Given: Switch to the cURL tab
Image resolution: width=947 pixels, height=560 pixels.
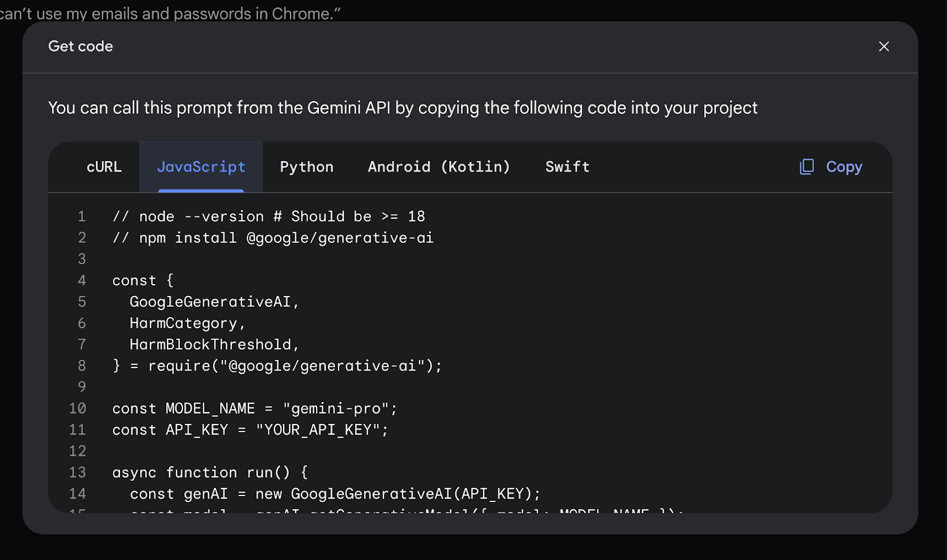Looking at the screenshot, I should pos(104,167).
